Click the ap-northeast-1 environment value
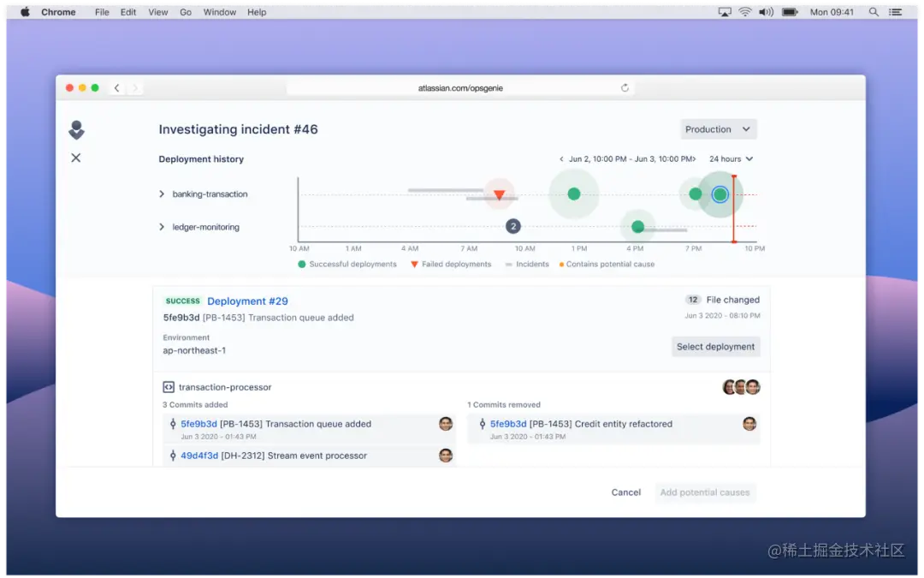The image size is (924, 578). coord(194,350)
